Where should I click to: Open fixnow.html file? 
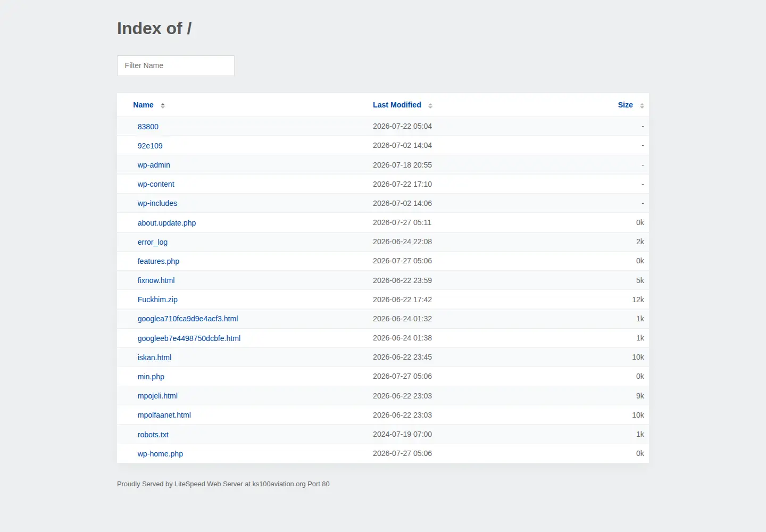tap(156, 280)
